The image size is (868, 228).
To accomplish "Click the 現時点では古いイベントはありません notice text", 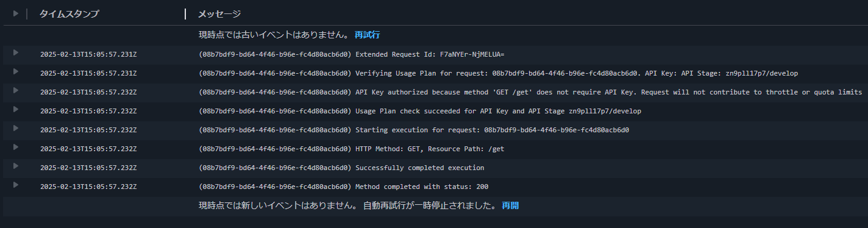I will click(274, 35).
